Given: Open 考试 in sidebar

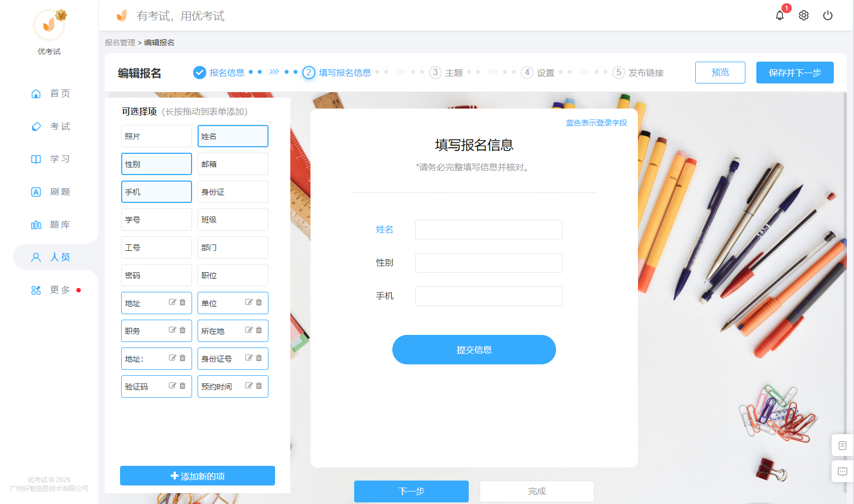Looking at the screenshot, I should (50, 126).
